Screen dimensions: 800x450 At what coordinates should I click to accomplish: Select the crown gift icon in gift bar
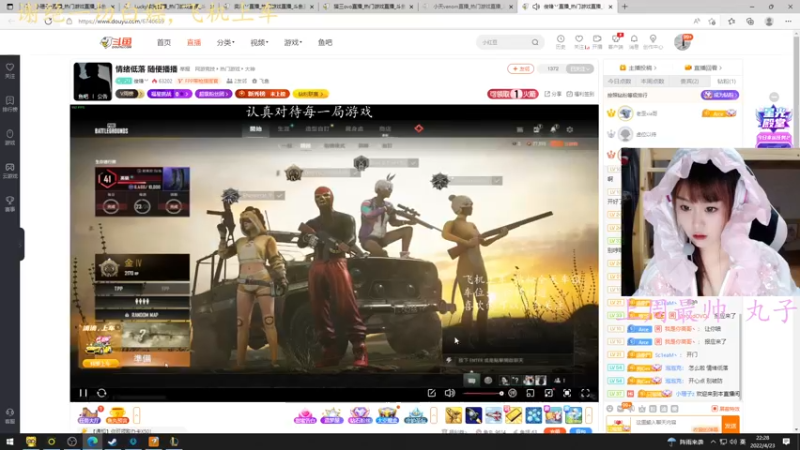point(453,415)
